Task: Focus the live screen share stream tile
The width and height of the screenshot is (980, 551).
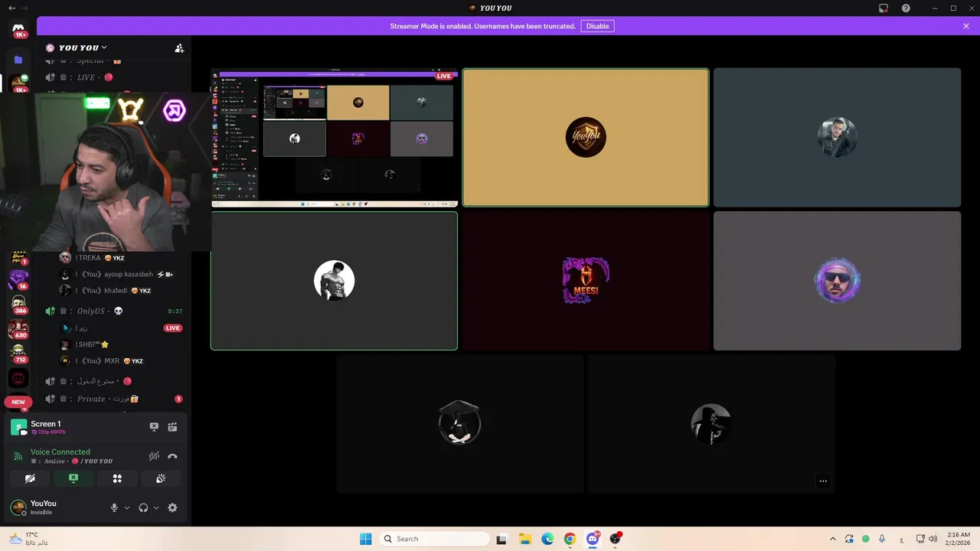Action: [335, 138]
